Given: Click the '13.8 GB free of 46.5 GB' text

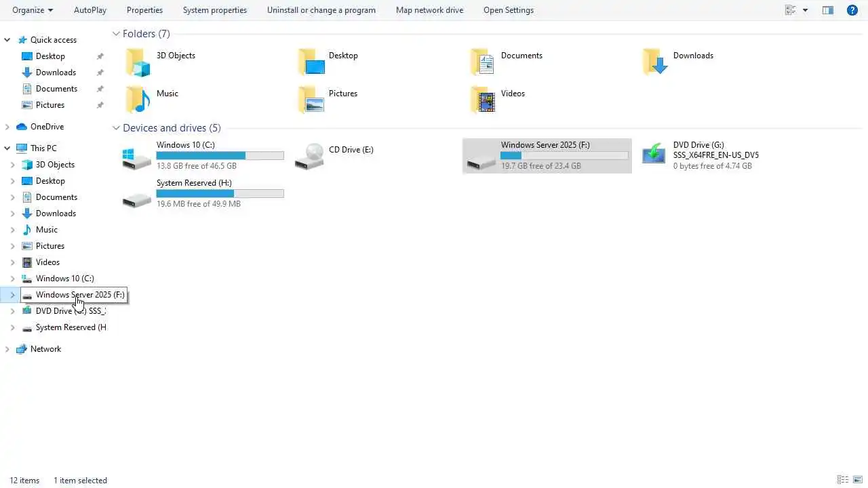Looking at the screenshot, I should click(x=197, y=166).
